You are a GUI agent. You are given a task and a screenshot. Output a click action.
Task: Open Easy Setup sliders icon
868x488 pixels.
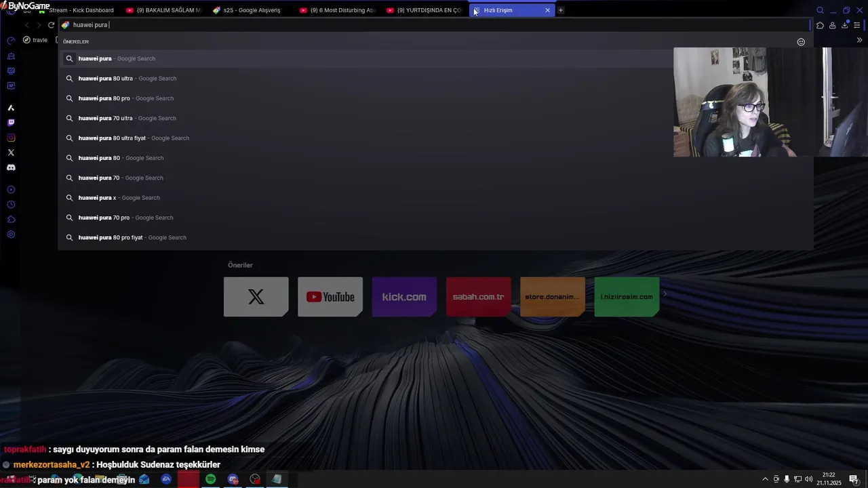tap(857, 26)
